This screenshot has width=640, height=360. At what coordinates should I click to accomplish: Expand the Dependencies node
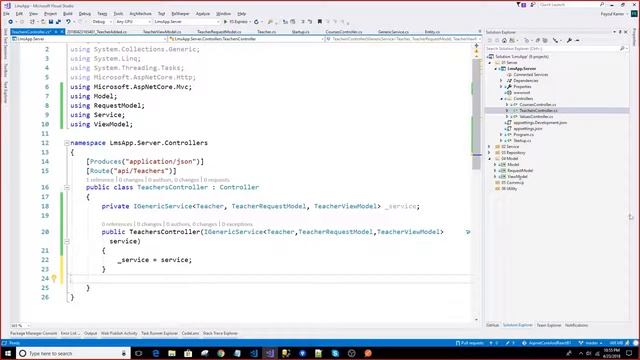point(502,81)
